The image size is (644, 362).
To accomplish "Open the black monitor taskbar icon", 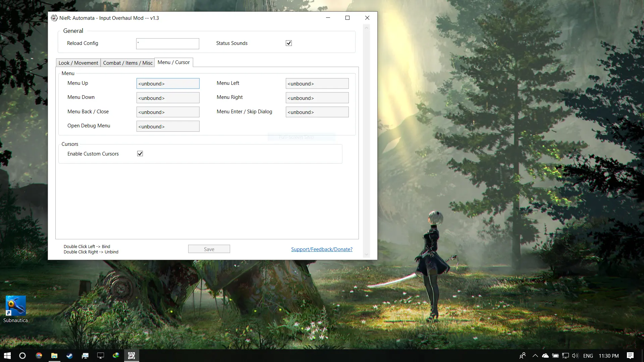I will (101, 356).
